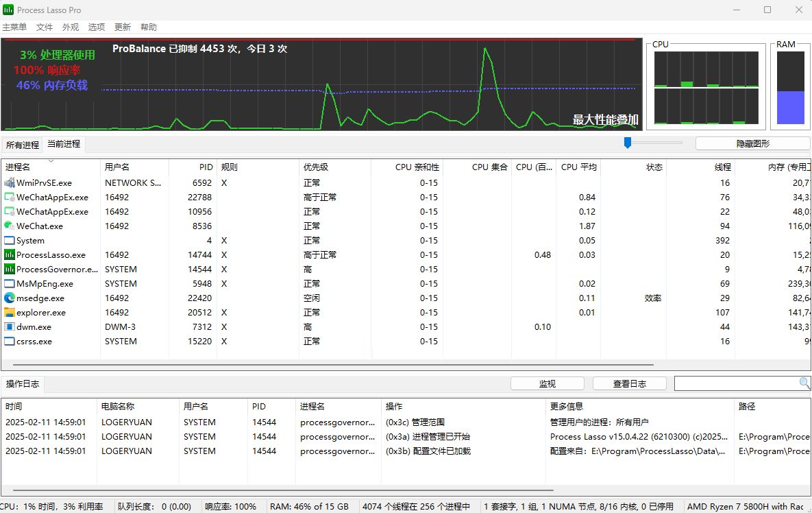Click the 更多信息 log column header

point(640,406)
